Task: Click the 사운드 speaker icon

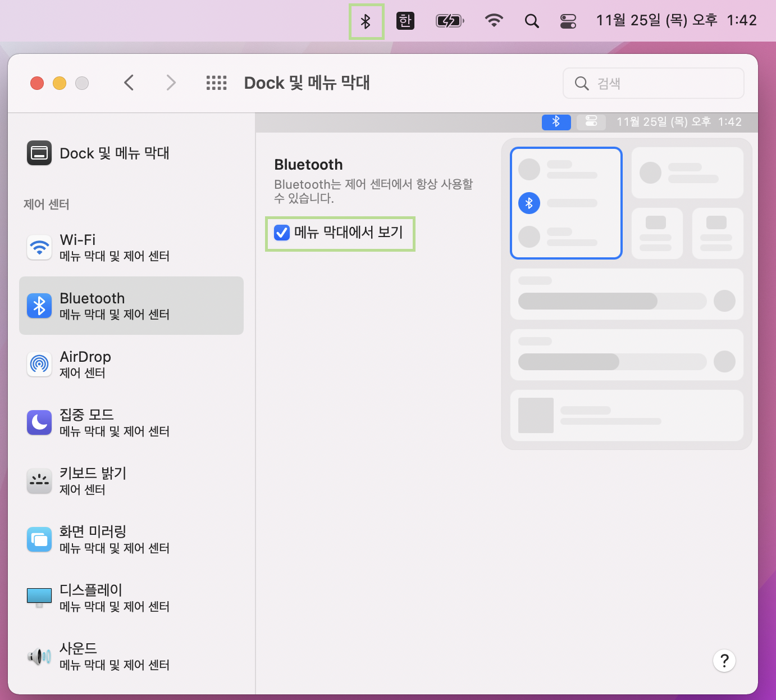Action: [x=39, y=656]
